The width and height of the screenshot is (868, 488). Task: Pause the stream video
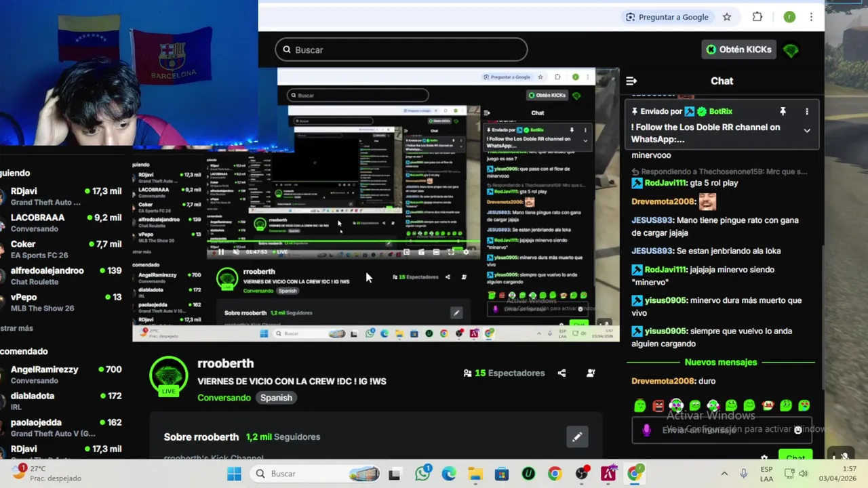[x=220, y=252]
